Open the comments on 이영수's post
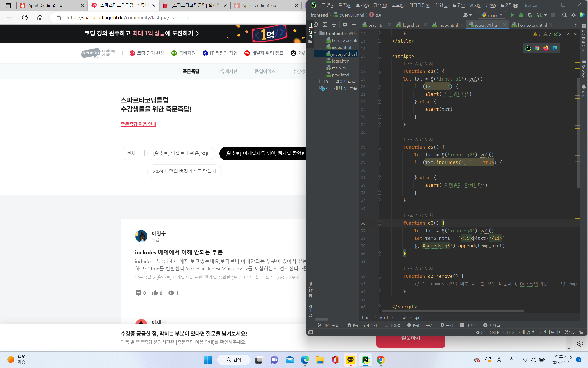The image size is (588, 368). tap(140, 293)
